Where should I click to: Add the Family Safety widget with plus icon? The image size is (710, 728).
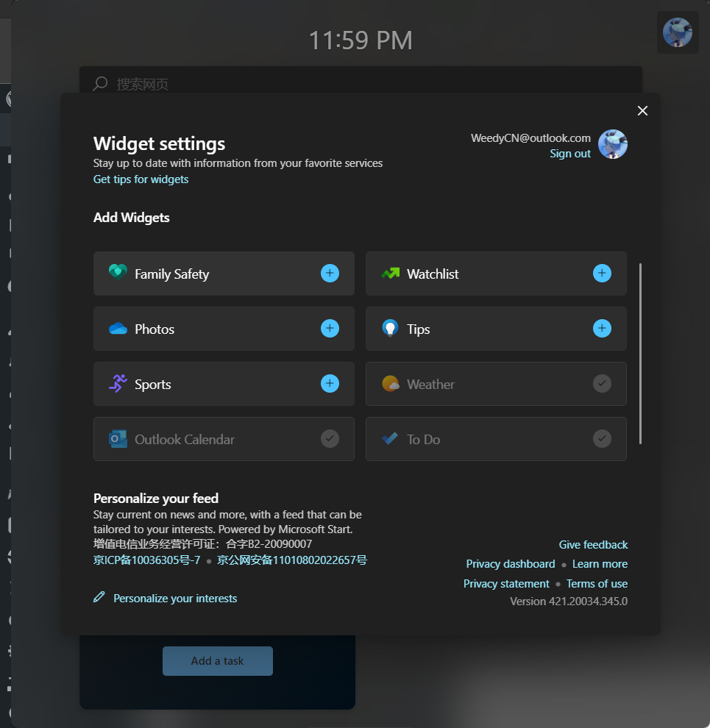pyautogui.click(x=330, y=273)
